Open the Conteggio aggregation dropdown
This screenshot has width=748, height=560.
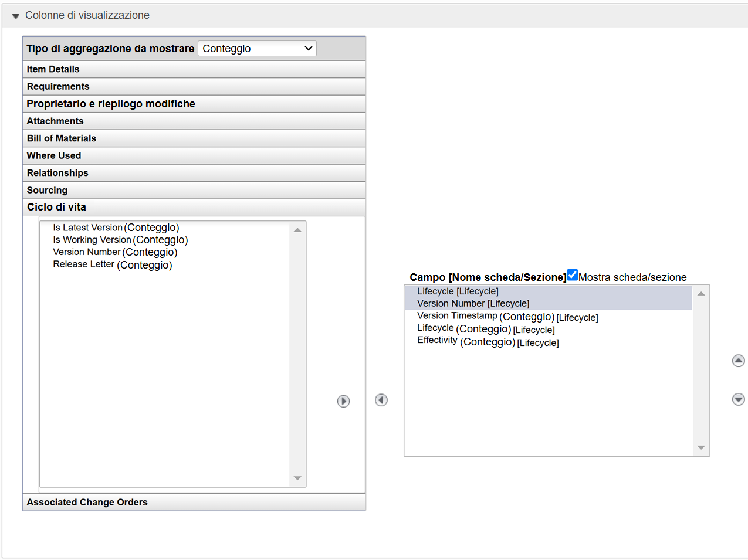[256, 48]
